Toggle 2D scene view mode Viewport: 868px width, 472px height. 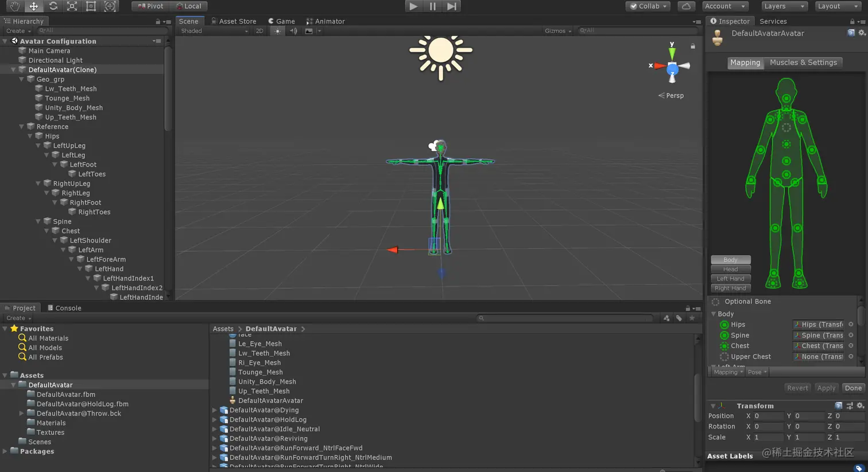click(x=259, y=31)
